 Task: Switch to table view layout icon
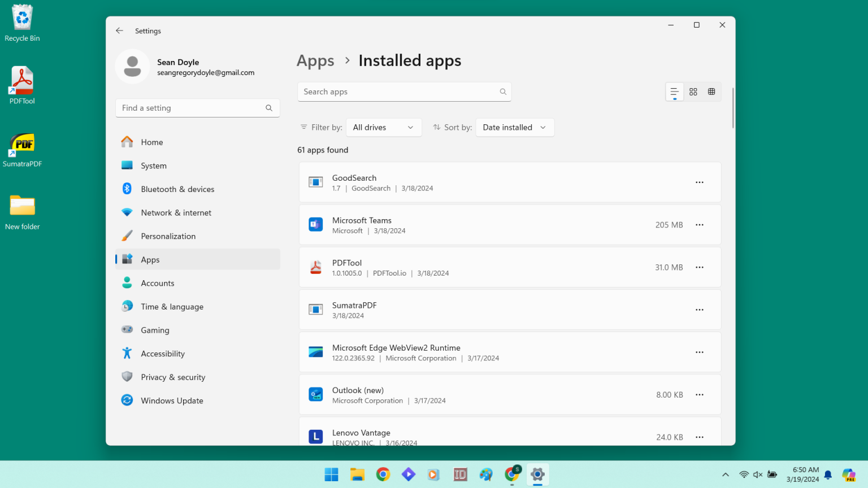711,91
